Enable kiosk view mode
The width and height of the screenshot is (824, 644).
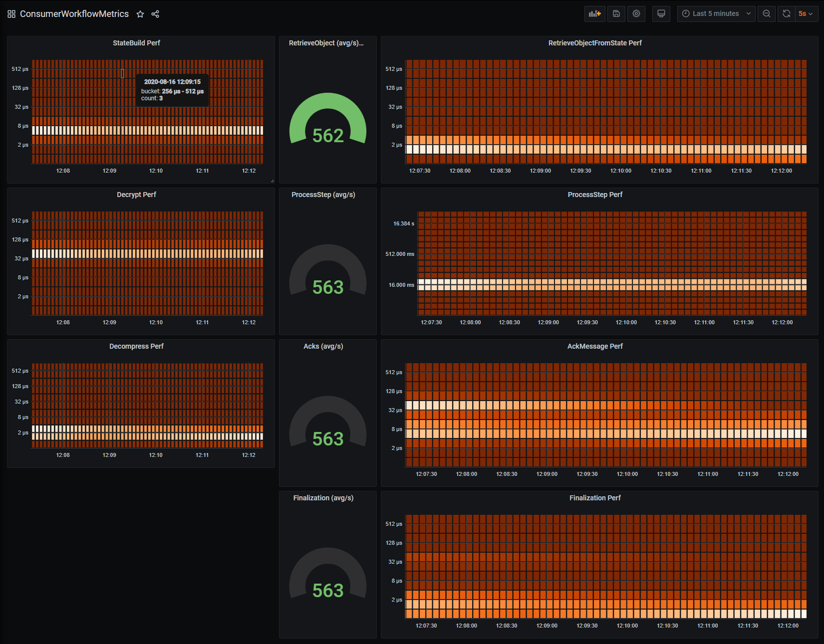(661, 13)
